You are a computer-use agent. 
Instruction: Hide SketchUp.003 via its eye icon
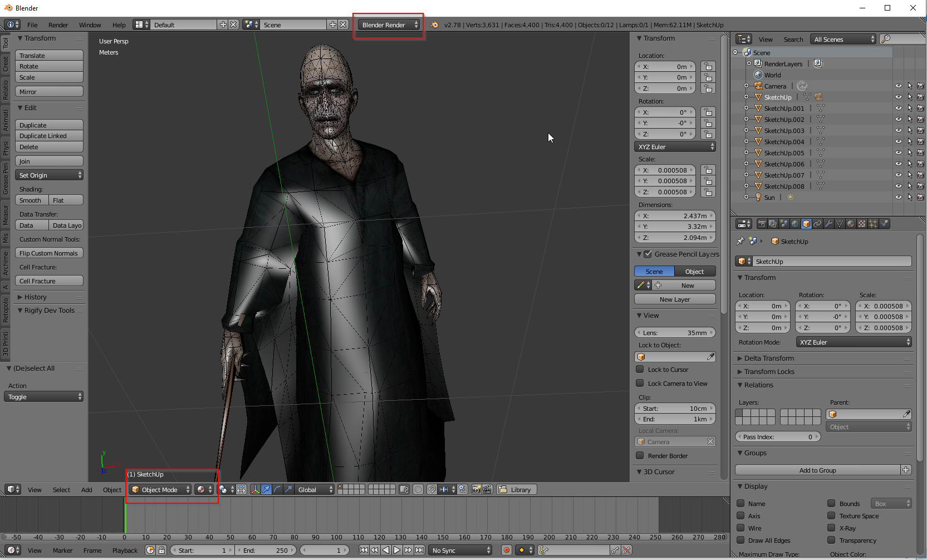[898, 130]
